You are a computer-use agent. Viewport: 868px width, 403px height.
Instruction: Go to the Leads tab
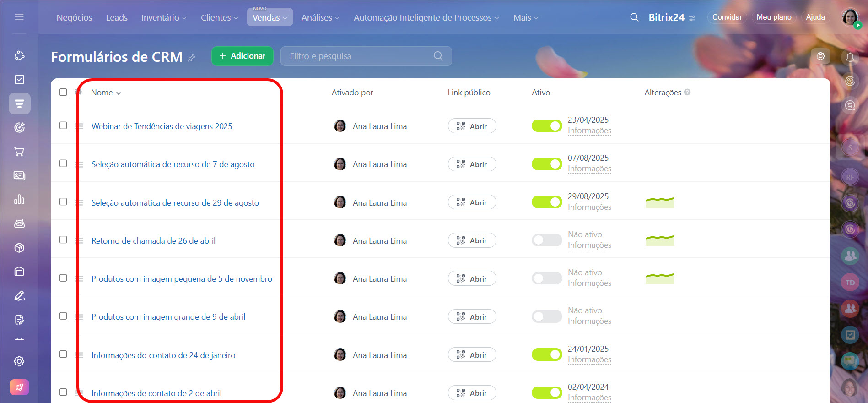pyautogui.click(x=117, y=18)
